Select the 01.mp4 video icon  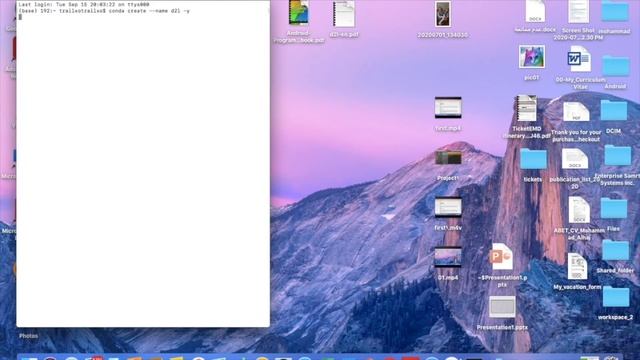pyautogui.click(x=448, y=257)
